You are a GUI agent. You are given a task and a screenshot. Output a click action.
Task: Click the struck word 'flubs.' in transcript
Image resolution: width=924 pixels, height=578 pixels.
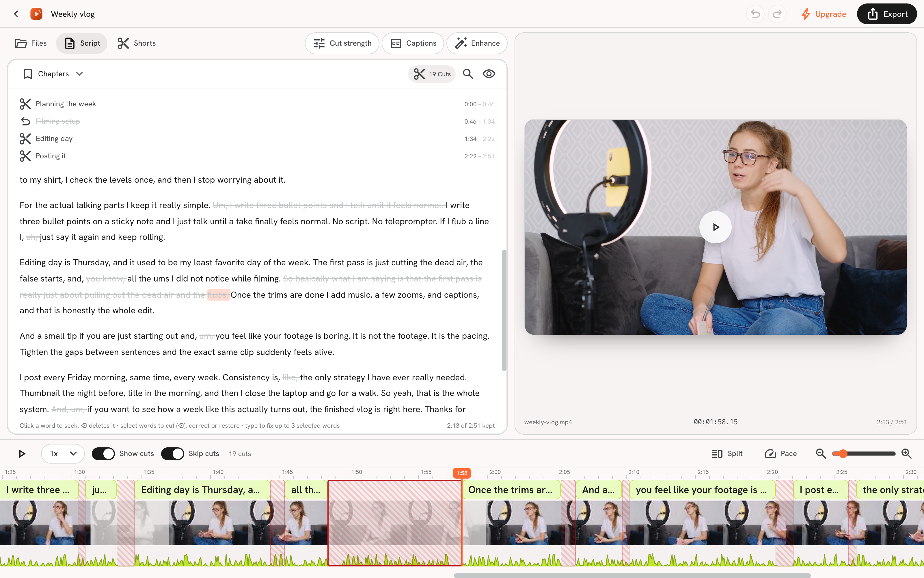click(x=218, y=295)
